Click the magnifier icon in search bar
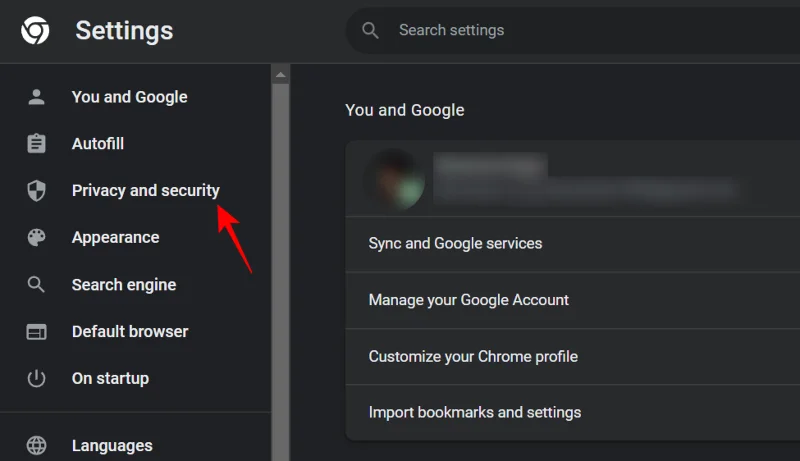The height and width of the screenshot is (461, 800). pos(371,31)
